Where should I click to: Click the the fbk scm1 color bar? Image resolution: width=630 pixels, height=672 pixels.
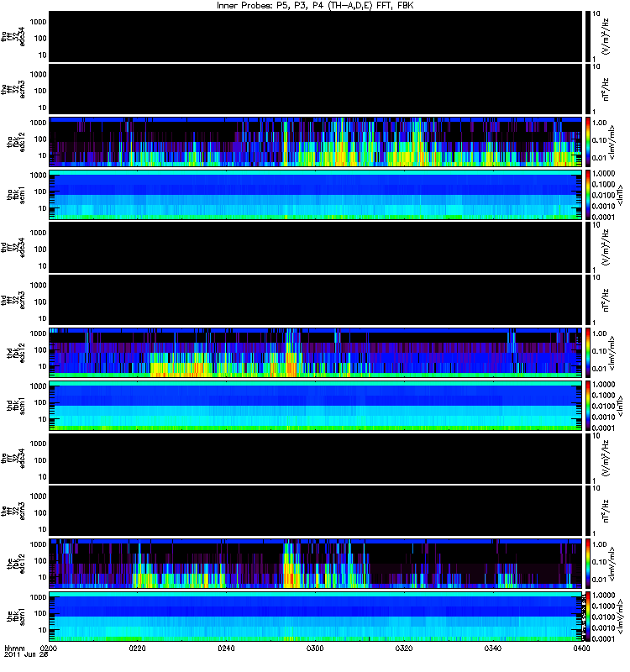587,617
